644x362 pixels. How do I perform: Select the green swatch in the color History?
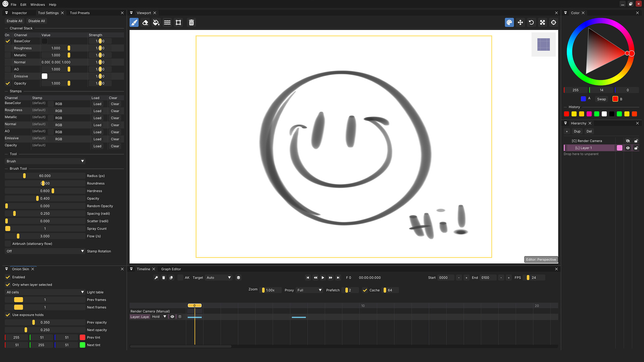[x=597, y=114]
